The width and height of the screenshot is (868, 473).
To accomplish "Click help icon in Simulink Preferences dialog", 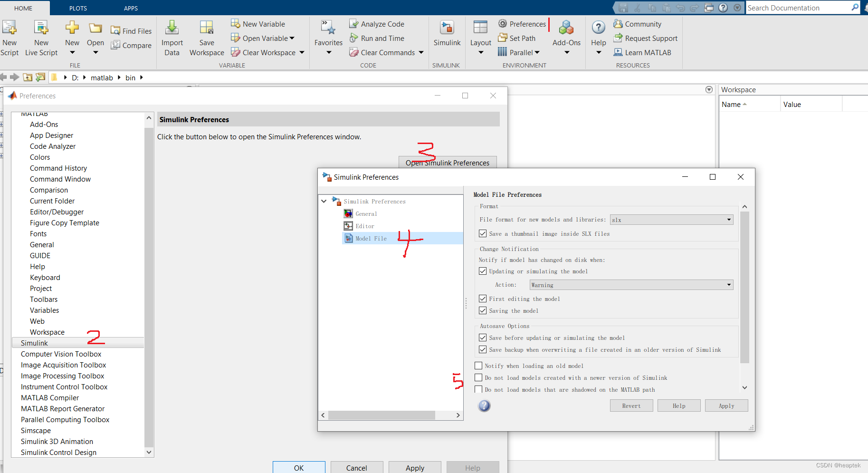I will pos(484,405).
